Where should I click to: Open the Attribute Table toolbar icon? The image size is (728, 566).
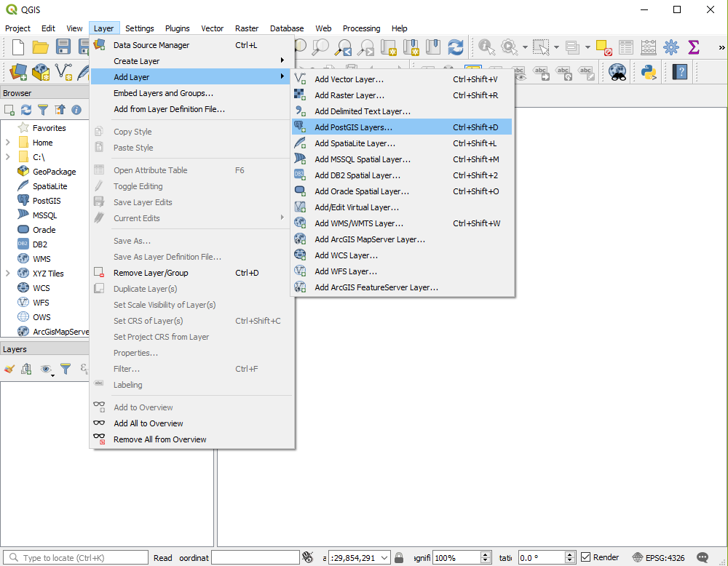pos(626,47)
